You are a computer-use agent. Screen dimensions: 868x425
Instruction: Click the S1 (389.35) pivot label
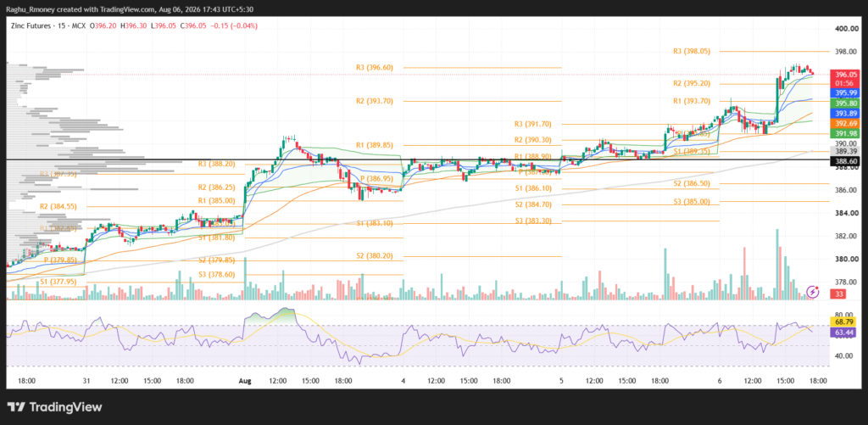tap(692, 151)
